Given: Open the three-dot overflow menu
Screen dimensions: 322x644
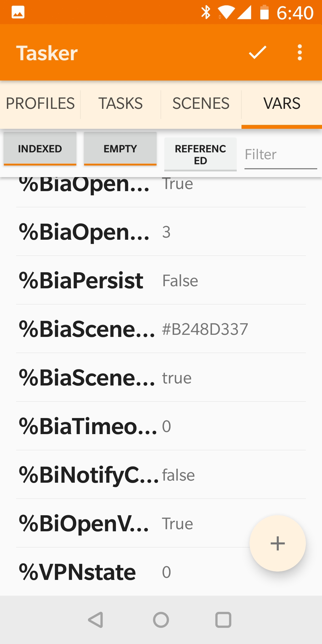Looking at the screenshot, I should coord(300,52).
